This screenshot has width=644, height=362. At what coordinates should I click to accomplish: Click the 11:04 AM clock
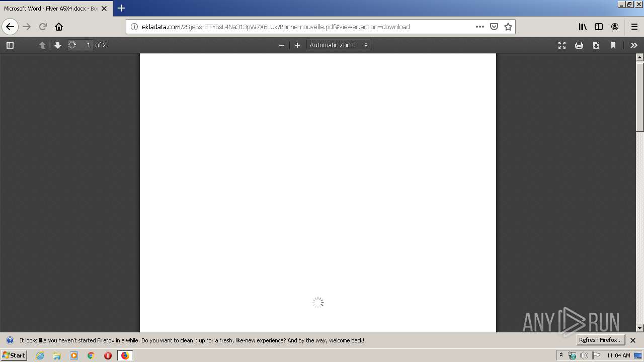click(618, 355)
